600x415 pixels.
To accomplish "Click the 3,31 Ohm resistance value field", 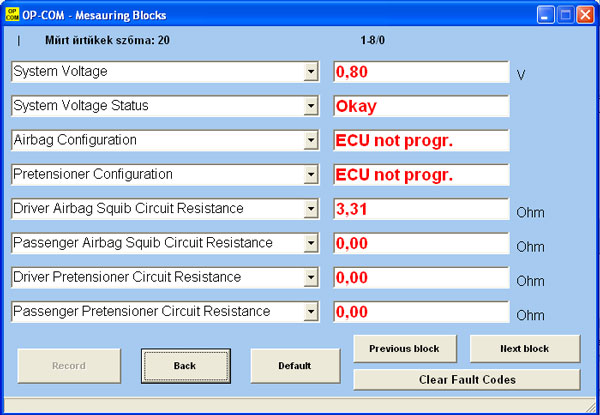I will pyautogui.click(x=420, y=210).
